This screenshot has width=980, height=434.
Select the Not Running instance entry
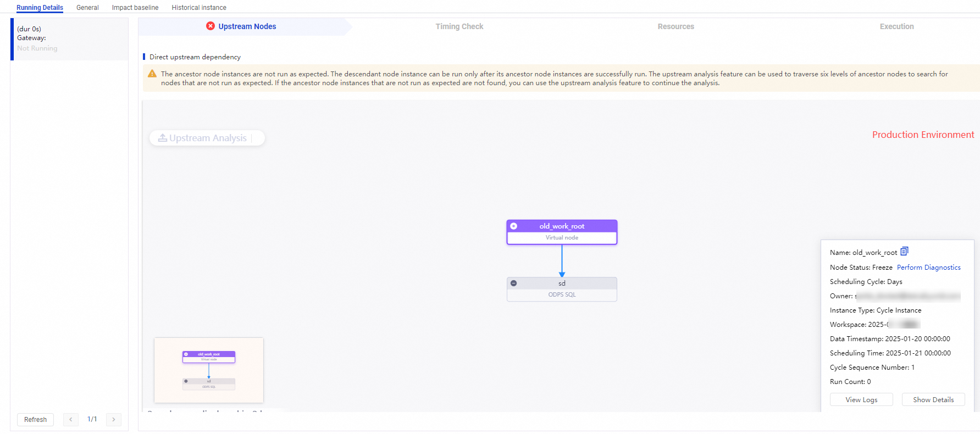click(69, 39)
